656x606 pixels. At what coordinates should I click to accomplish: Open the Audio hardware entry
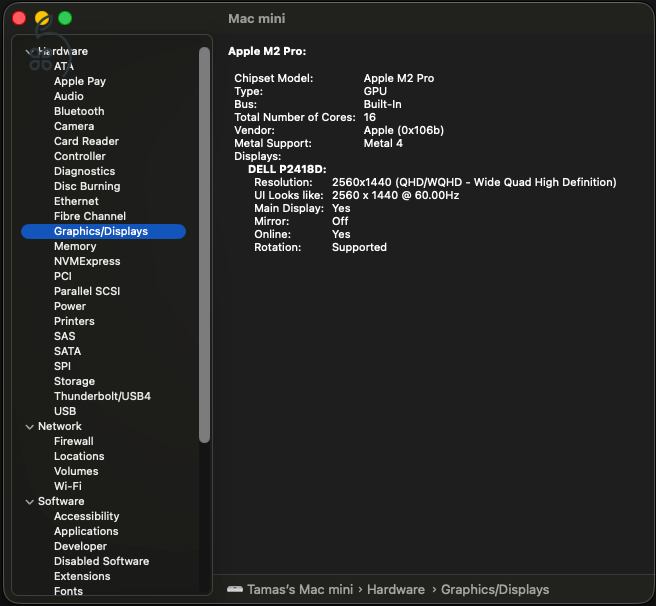click(x=69, y=96)
